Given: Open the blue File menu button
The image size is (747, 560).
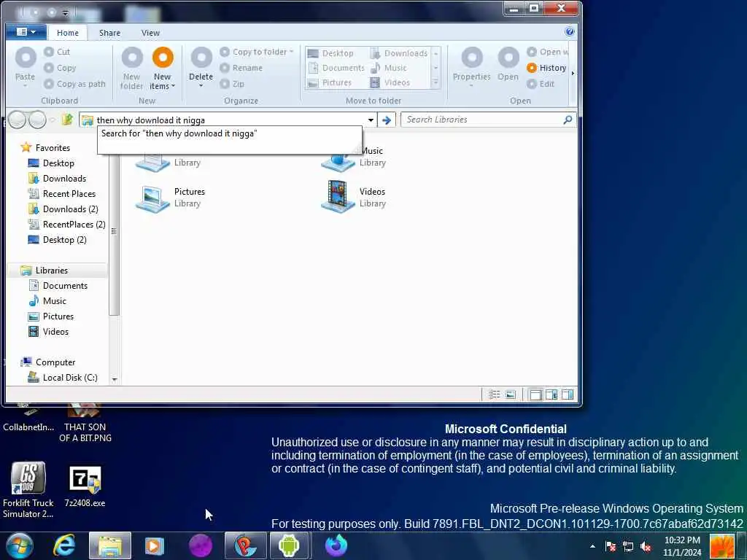Looking at the screenshot, I should coord(26,32).
